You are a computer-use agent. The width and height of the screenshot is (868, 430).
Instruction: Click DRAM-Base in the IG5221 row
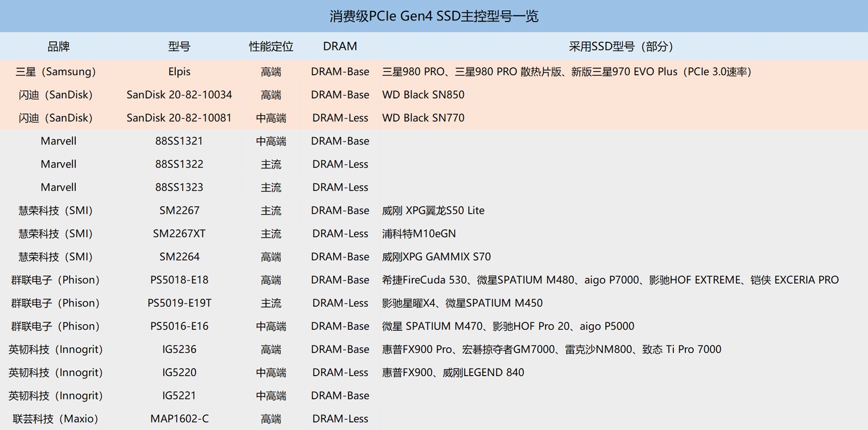coord(340,395)
